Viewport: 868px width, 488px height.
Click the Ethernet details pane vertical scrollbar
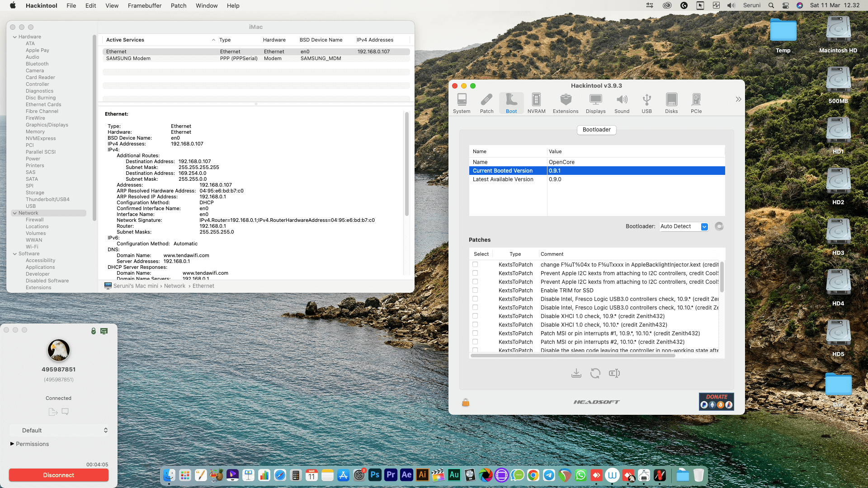click(x=407, y=164)
